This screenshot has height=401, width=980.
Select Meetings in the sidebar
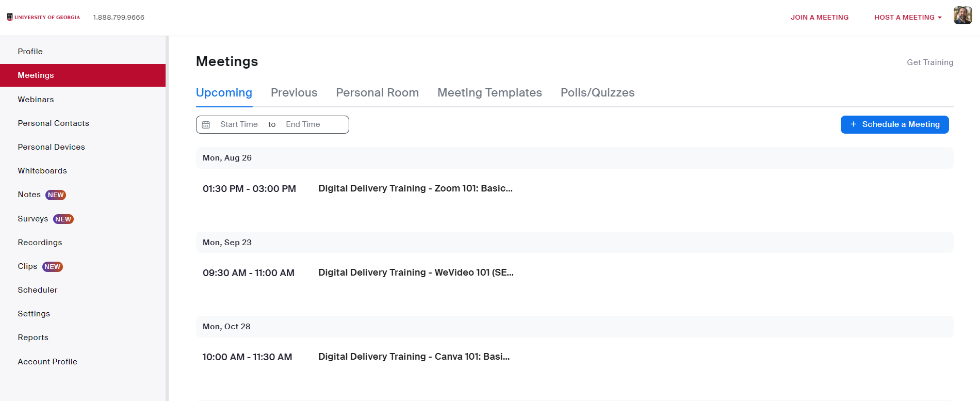tap(83, 75)
